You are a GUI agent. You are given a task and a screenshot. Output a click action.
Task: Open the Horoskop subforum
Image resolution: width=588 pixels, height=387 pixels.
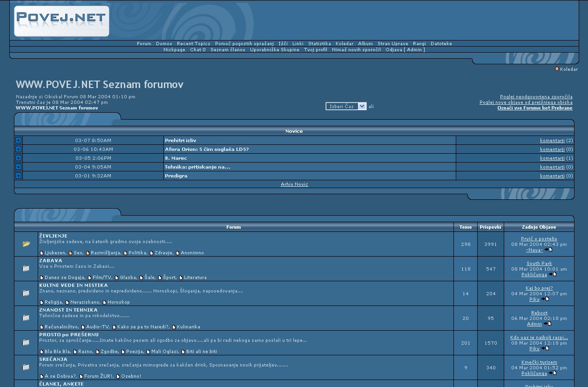click(x=119, y=302)
